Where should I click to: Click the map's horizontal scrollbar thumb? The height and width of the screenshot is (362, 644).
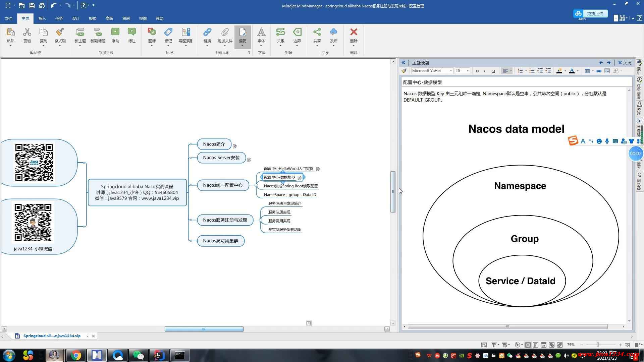204,329
